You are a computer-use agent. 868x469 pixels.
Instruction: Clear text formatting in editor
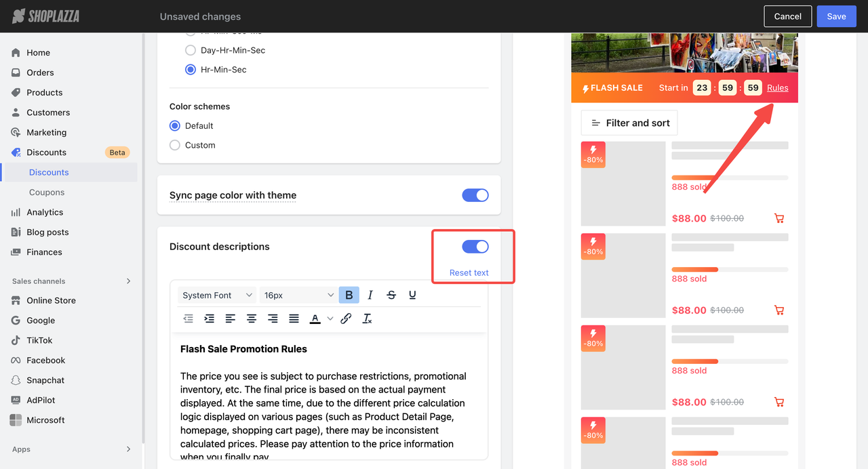[367, 319]
